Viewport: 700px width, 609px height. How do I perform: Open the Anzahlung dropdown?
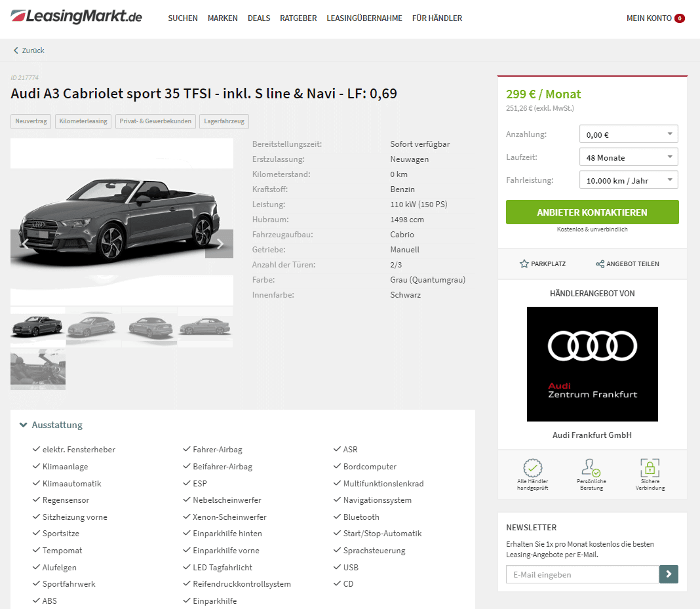(x=629, y=134)
